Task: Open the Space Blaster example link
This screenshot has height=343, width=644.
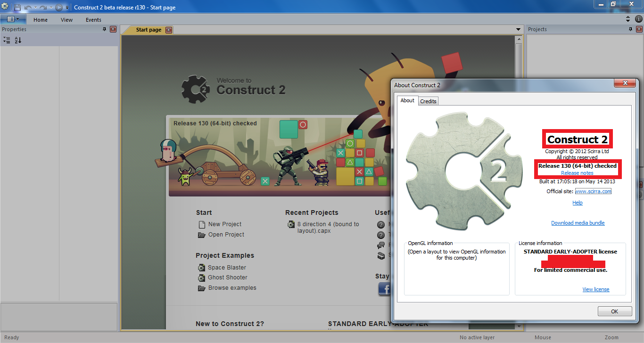Action: pyautogui.click(x=227, y=268)
